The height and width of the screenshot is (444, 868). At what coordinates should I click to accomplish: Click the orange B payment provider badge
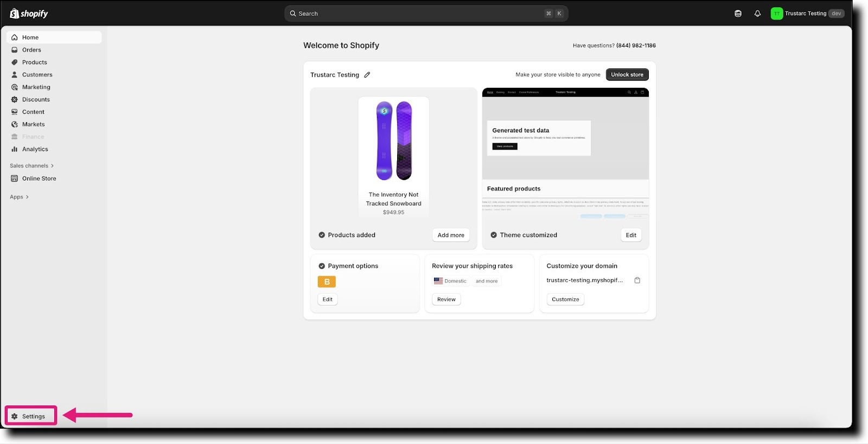point(327,282)
